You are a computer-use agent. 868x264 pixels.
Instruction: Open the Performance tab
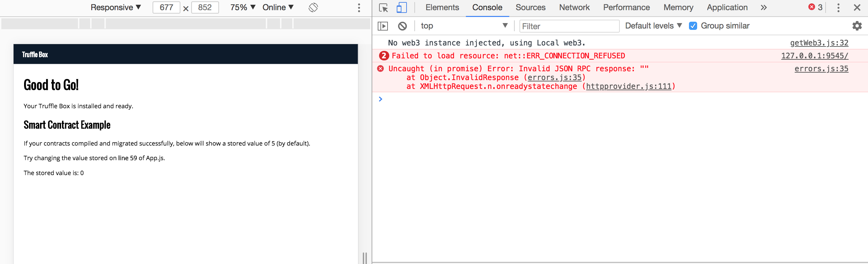[x=627, y=7]
